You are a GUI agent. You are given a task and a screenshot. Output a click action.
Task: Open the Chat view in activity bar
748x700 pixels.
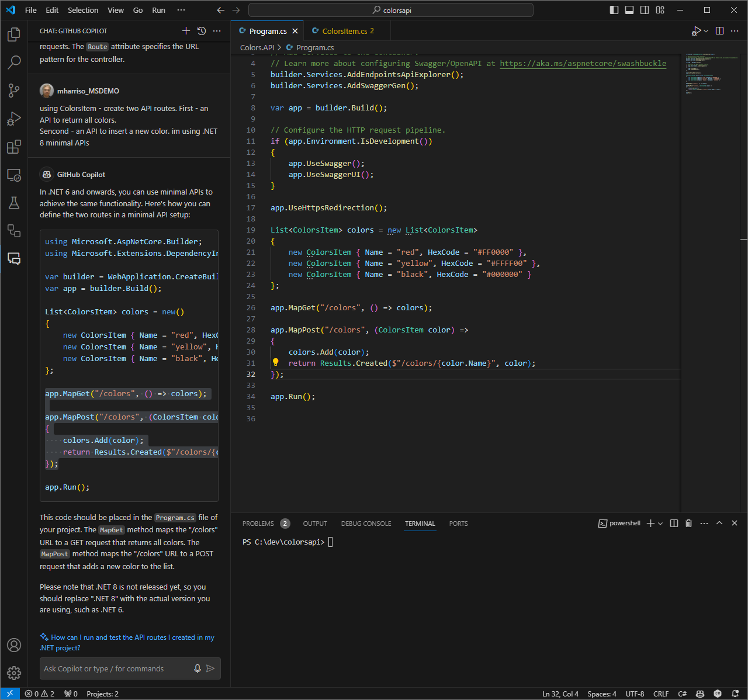tap(14, 259)
